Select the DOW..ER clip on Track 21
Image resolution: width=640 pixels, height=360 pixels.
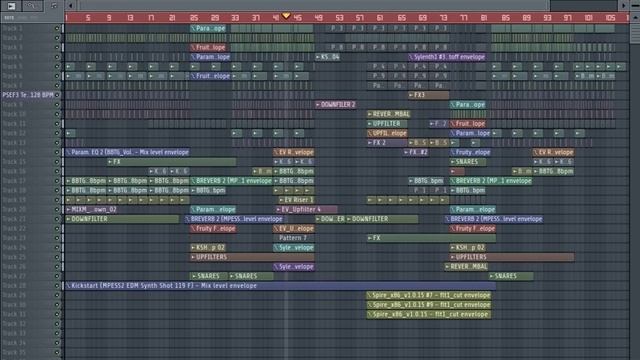point(330,219)
